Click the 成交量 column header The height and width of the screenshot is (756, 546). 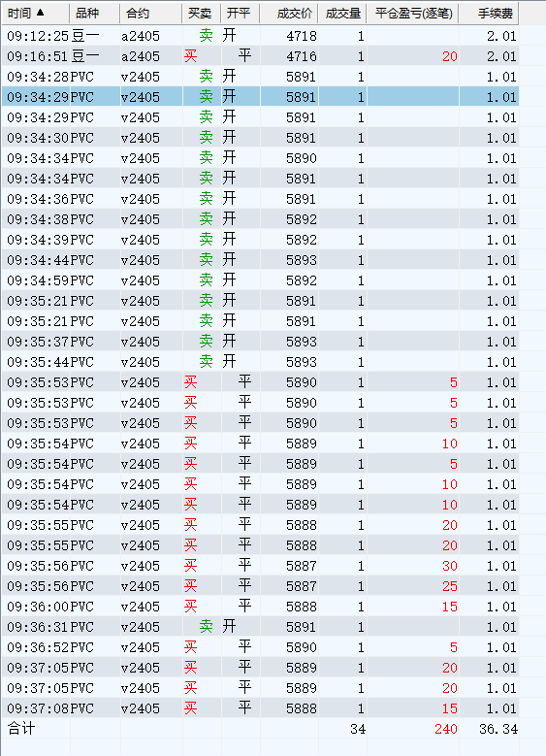342,14
